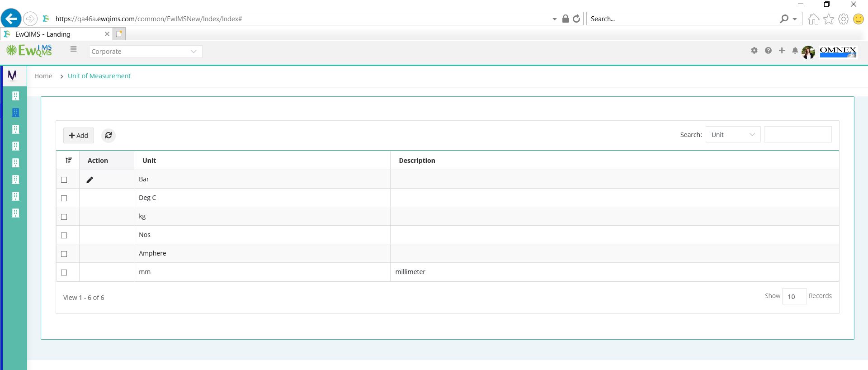Screen dimensions: 868x370
Task: Open the browser favorites star
Action: click(829, 19)
